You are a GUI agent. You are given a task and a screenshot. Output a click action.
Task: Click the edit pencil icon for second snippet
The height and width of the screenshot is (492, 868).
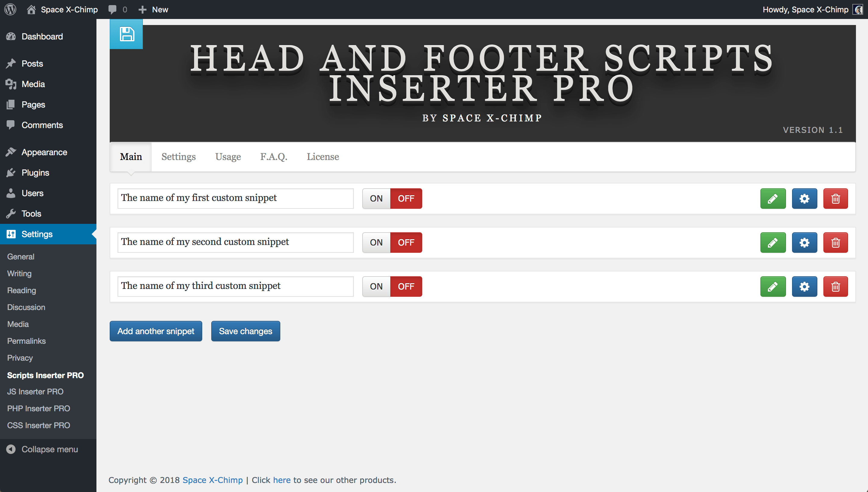pyautogui.click(x=773, y=243)
